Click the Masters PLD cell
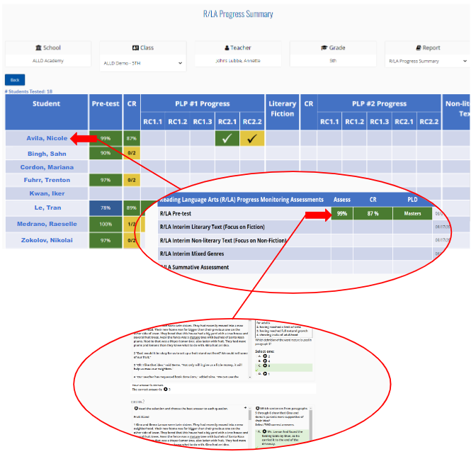Viewport: 476px width, 459px height. point(413,213)
